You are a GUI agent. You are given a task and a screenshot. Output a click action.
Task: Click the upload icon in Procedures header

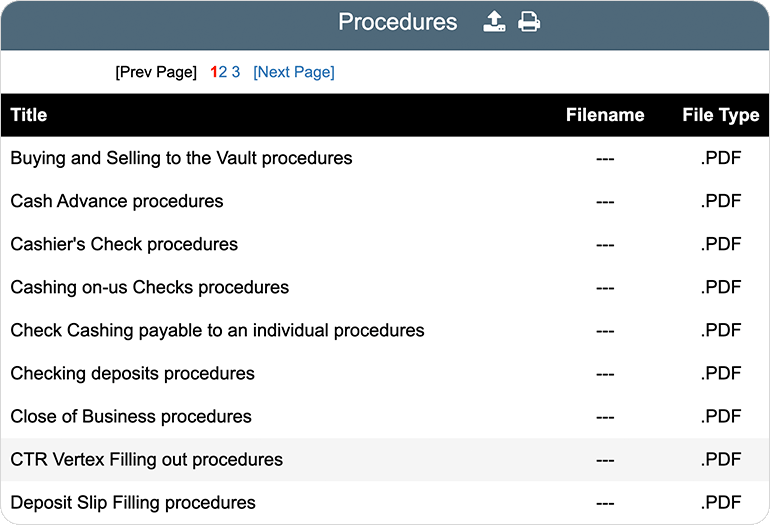494,22
